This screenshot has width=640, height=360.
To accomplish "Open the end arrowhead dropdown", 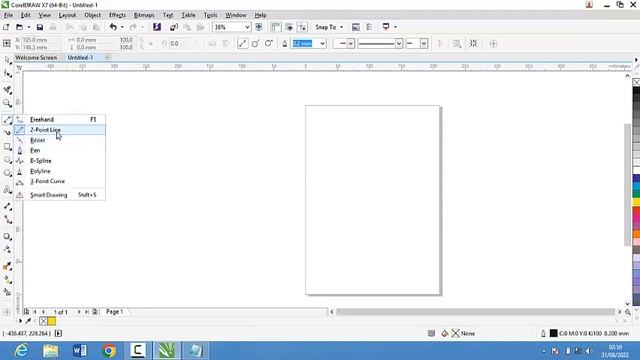I will click(x=424, y=43).
